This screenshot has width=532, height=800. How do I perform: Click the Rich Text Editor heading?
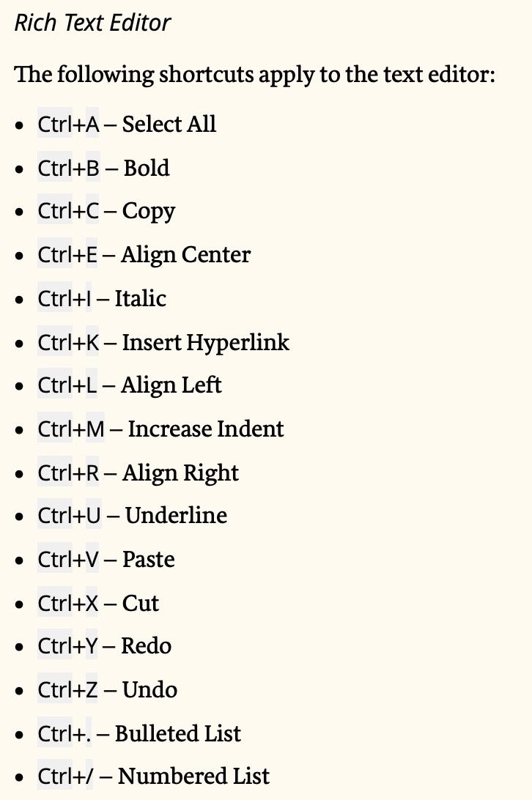92,23
